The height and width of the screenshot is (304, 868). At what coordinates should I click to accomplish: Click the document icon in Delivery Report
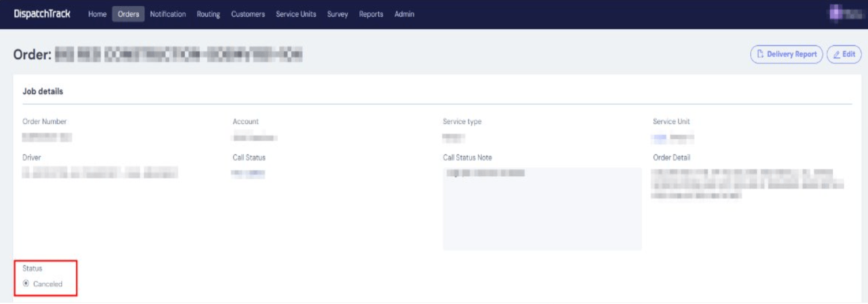click(760, 54)
